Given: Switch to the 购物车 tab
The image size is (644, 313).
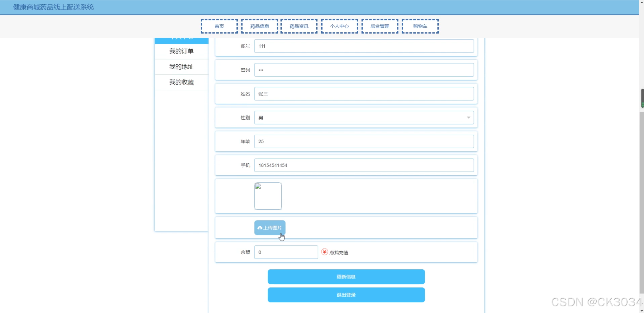Looking at the screenshot, I should [x=420, y=26].
